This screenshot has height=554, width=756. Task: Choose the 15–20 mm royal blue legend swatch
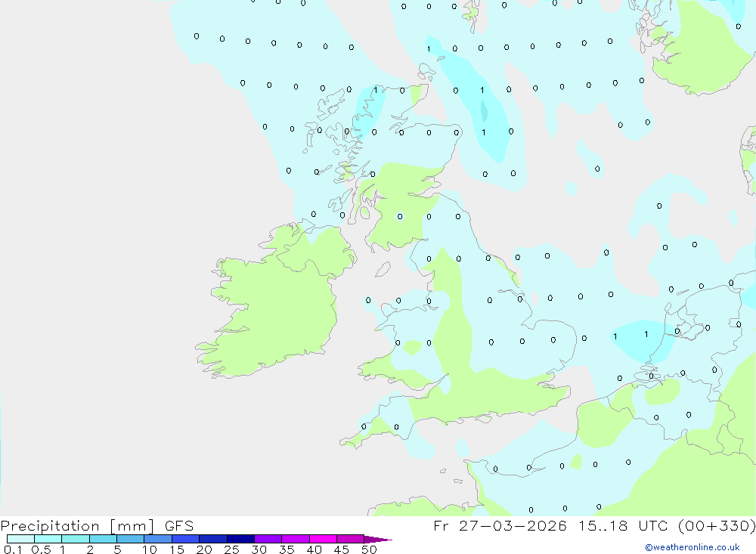click(x=186, y=539)
